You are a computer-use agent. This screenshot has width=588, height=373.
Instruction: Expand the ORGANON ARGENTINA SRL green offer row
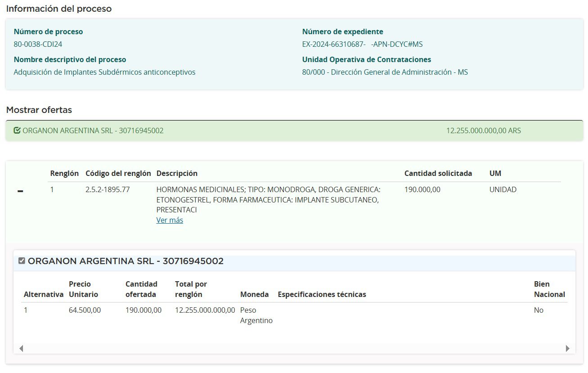pos(93,130)
